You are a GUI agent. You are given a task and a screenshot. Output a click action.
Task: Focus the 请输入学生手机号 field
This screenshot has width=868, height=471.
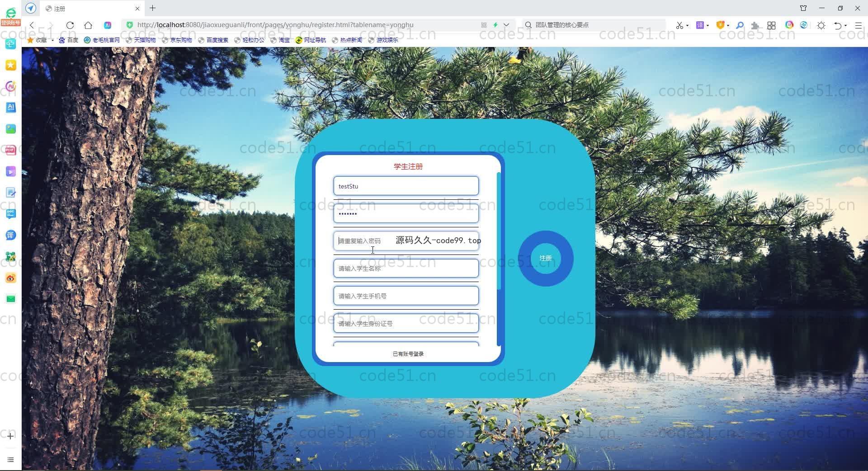click(x=406, y=296)
